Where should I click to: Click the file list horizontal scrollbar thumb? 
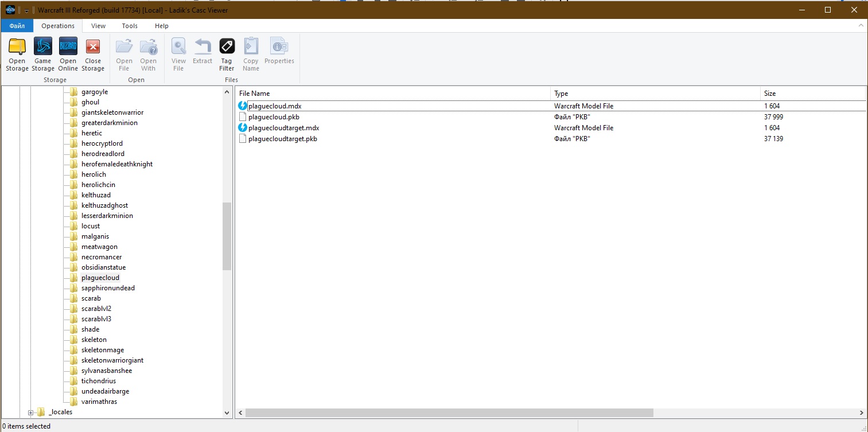[x=449, y=413]
